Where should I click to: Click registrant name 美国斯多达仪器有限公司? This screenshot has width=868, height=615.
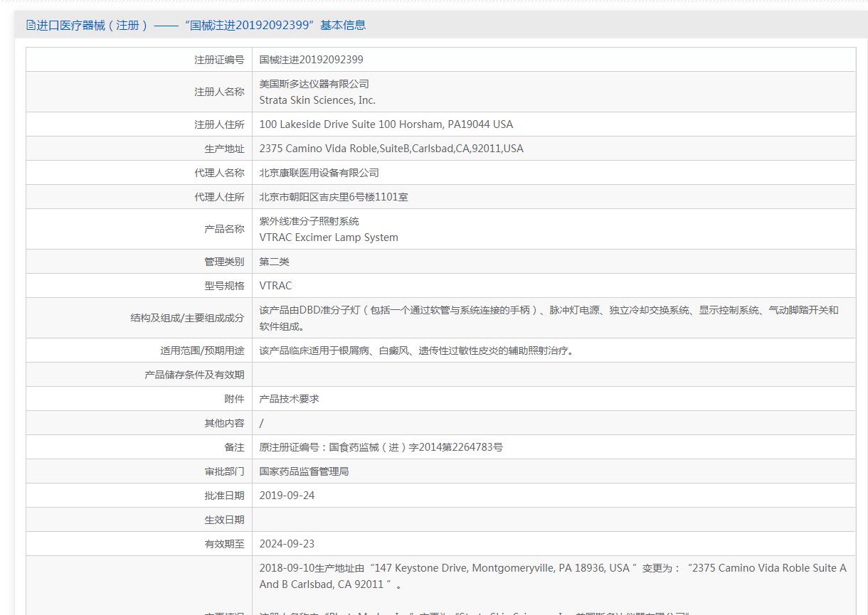coord(314,84)
